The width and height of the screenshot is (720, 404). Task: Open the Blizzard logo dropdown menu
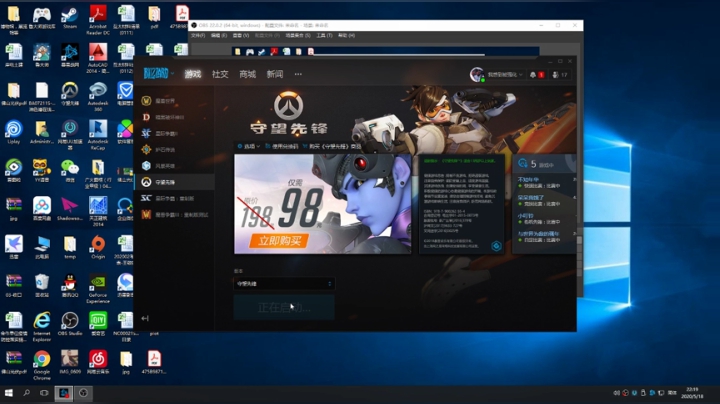tap(159, 73)
